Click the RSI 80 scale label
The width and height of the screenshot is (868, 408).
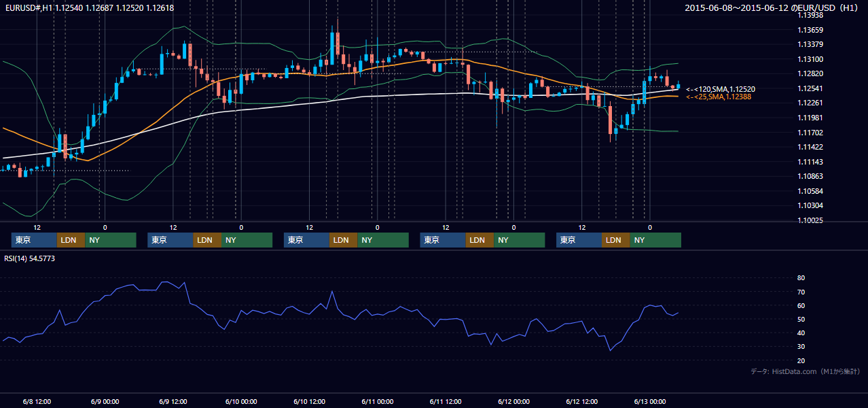tap(801, 278)
